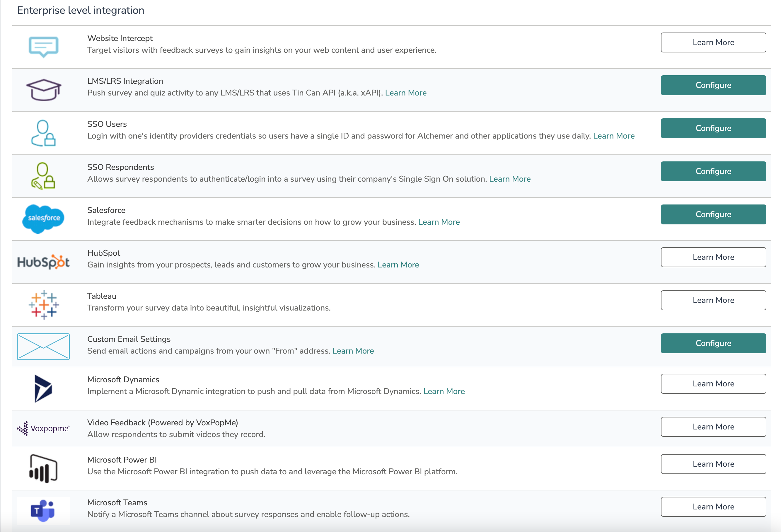Click Video Feedback Learn More button
This screenshot has height=532, width=781.
(x=713, y=427)
